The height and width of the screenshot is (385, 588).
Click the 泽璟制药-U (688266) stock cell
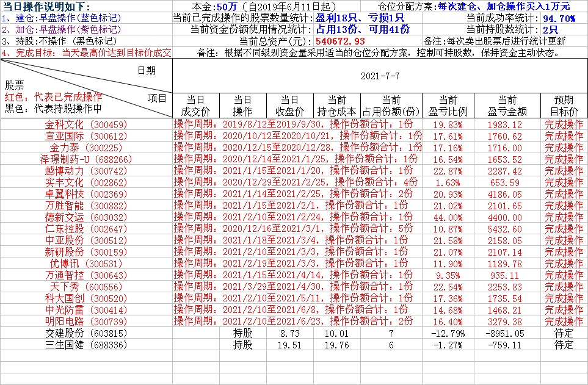point(86,159)
